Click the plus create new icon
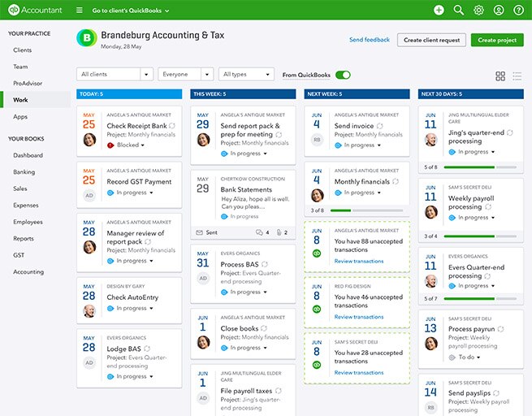The image size is (532, 416). (439, 11)
